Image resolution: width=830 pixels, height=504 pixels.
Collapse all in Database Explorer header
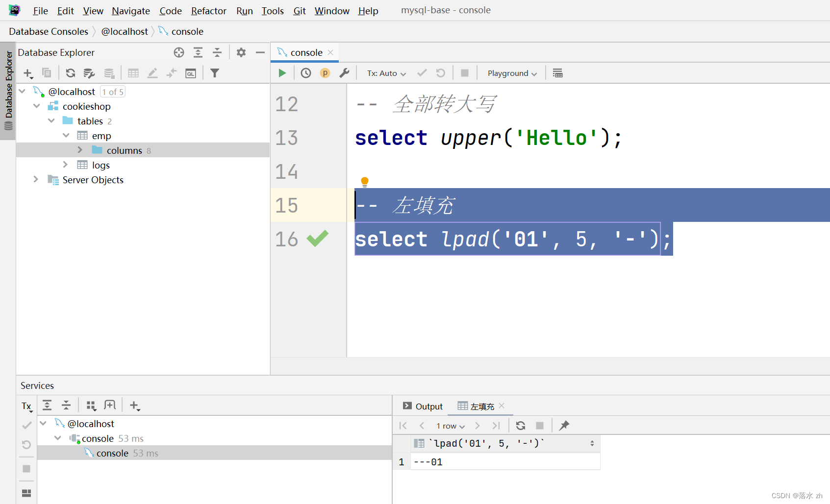(x=217, y=52)
